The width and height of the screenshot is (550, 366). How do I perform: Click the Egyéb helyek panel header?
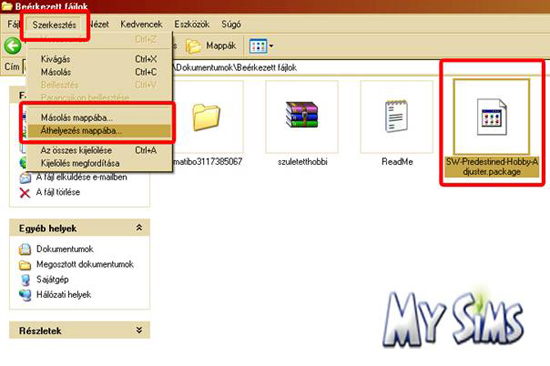tap(80, 228)
